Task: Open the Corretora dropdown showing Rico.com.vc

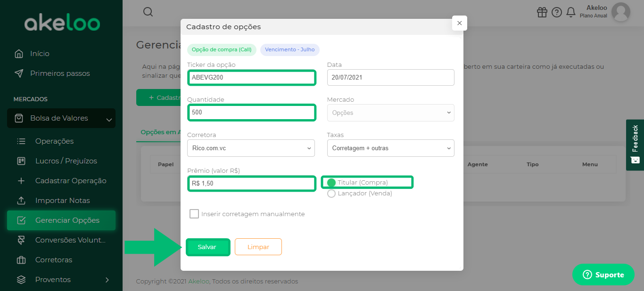Action: (251, 148)
